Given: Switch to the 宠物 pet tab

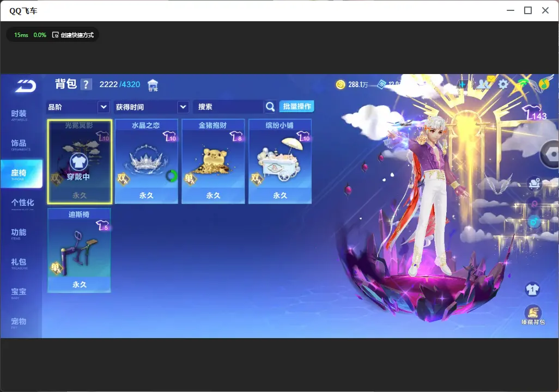Looking at the screenshot, I should point(19,322).
